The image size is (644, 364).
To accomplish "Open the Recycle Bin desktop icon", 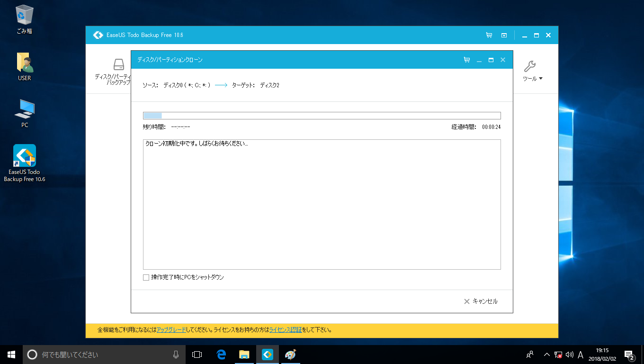I will [x=25, y=19].
